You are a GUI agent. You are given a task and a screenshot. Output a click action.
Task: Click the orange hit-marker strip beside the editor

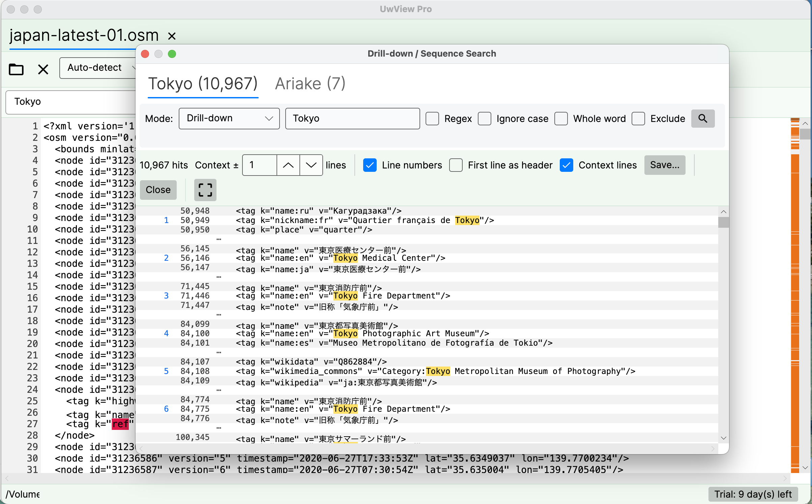pyautogui.click(x=795, y=295)
